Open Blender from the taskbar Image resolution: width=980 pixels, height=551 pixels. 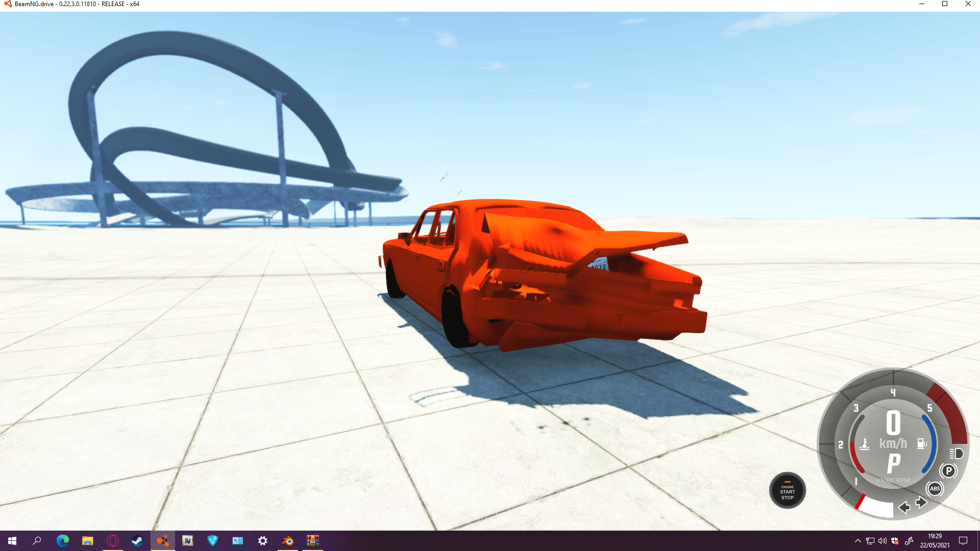288,541
